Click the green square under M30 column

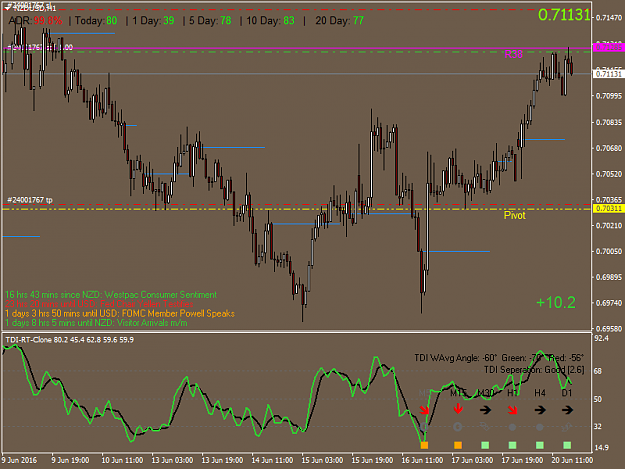(485, 445)
